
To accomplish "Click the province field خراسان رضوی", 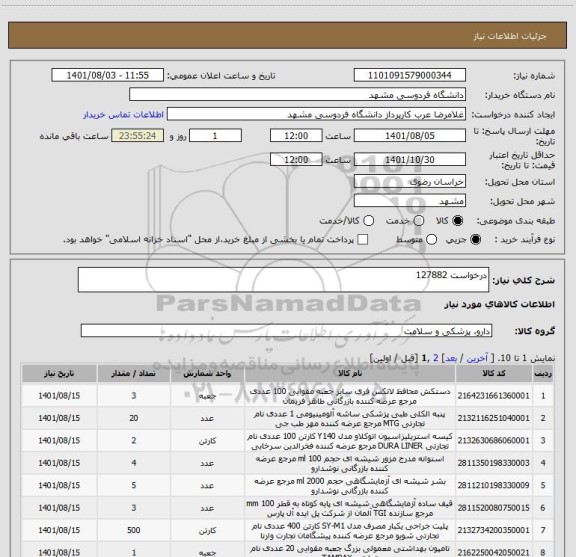I will pyautogui.click(x=410, y=181).
